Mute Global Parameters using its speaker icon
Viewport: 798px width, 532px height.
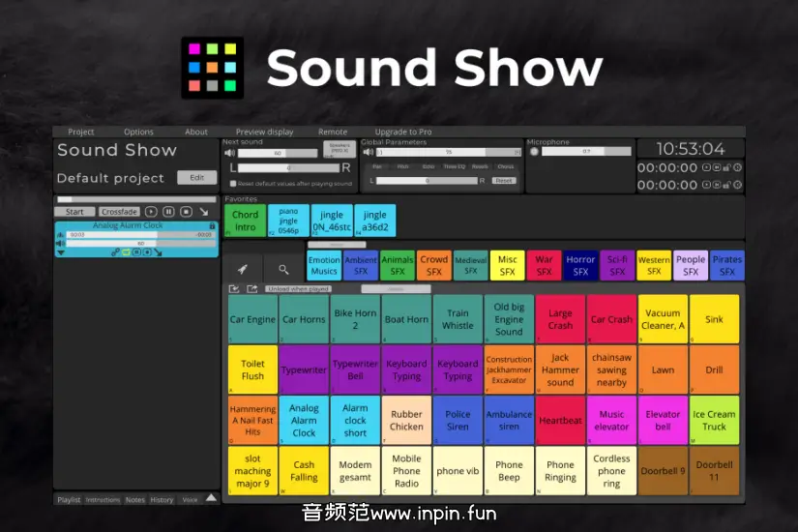tap(368, 152)
